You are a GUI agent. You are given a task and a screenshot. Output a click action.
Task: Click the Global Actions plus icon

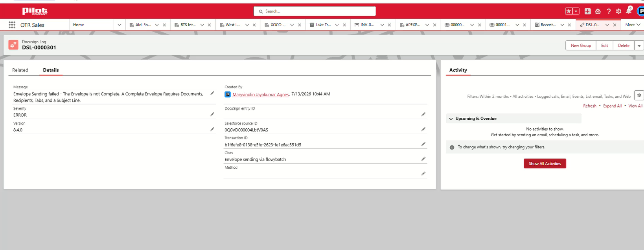pyautogui.click(x=587, y=11)
